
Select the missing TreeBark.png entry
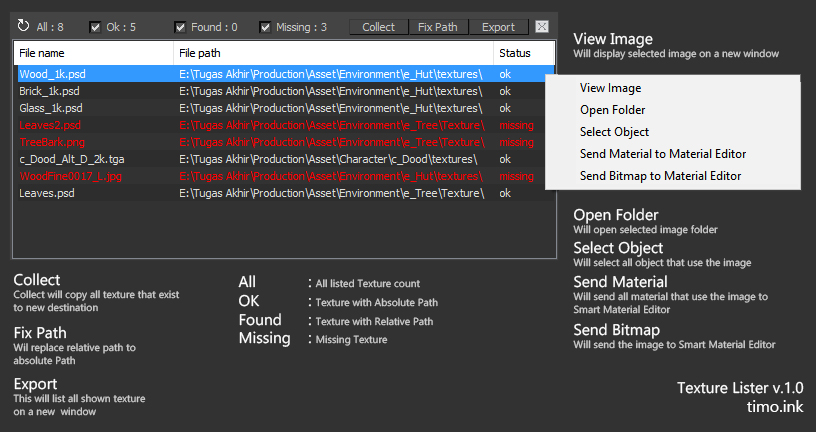coord(52,142)
